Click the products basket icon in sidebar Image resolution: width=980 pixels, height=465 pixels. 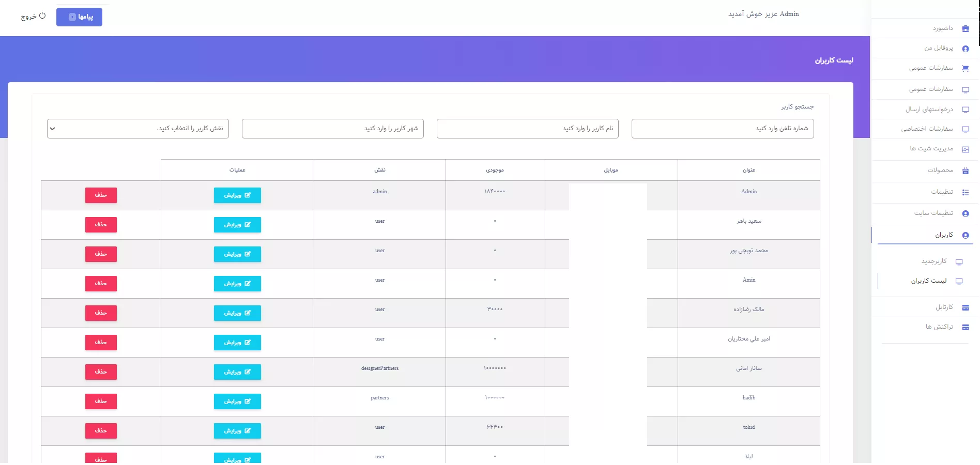coord(965,171)
